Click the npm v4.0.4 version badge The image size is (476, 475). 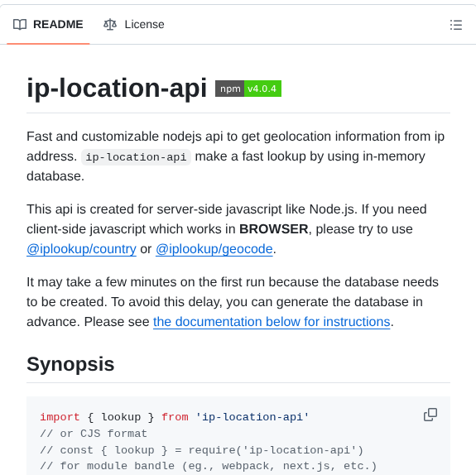pos(248,89)
